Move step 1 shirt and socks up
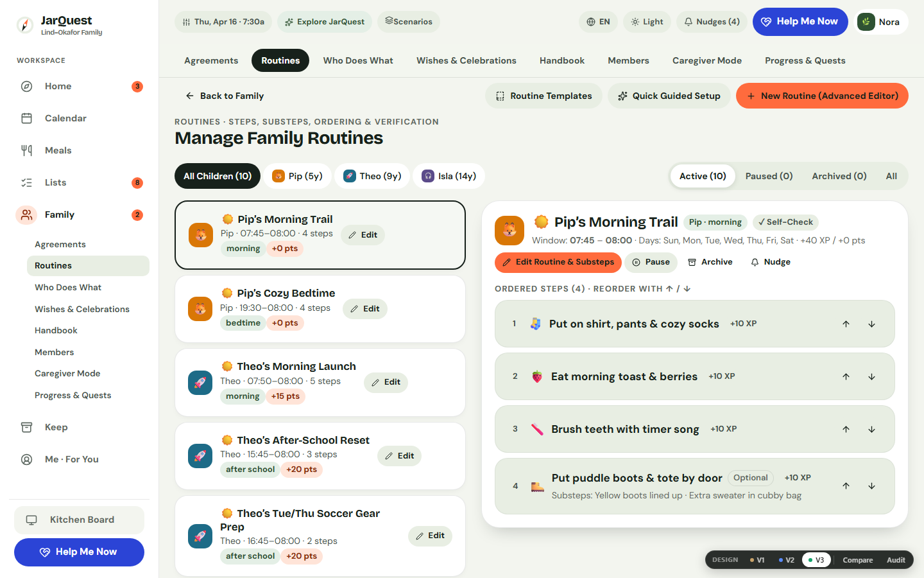Image resolution: width=924 pixels, height=578 pixels. point(846,324)
